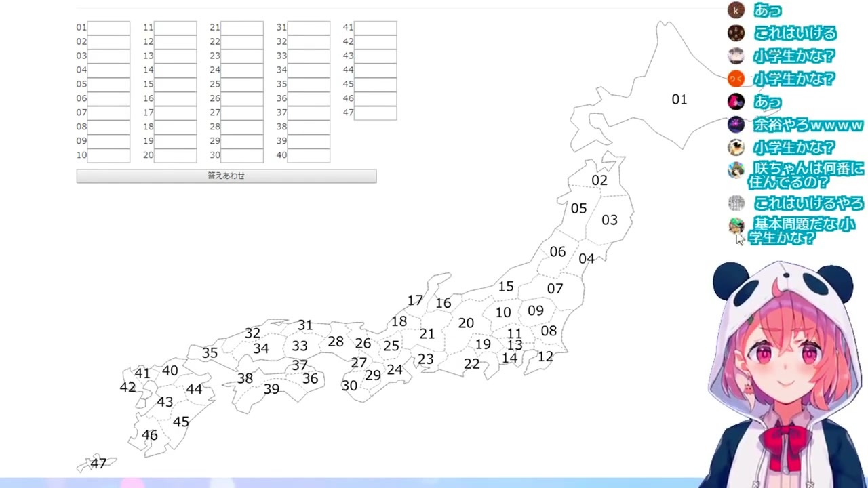Click the brown 'k' commenter avatar
The image size is (868, 488).
pos(736,10)
